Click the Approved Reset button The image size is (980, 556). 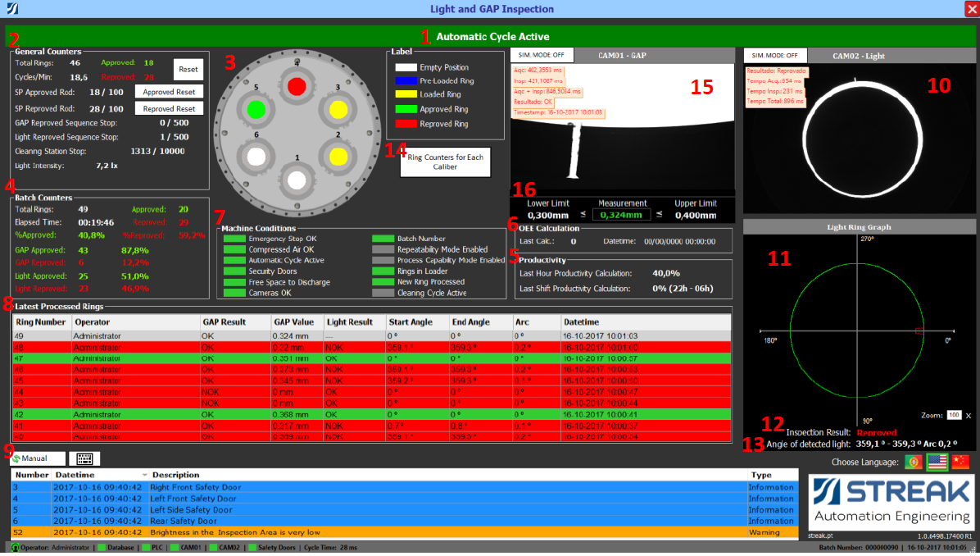pos(169,92)
